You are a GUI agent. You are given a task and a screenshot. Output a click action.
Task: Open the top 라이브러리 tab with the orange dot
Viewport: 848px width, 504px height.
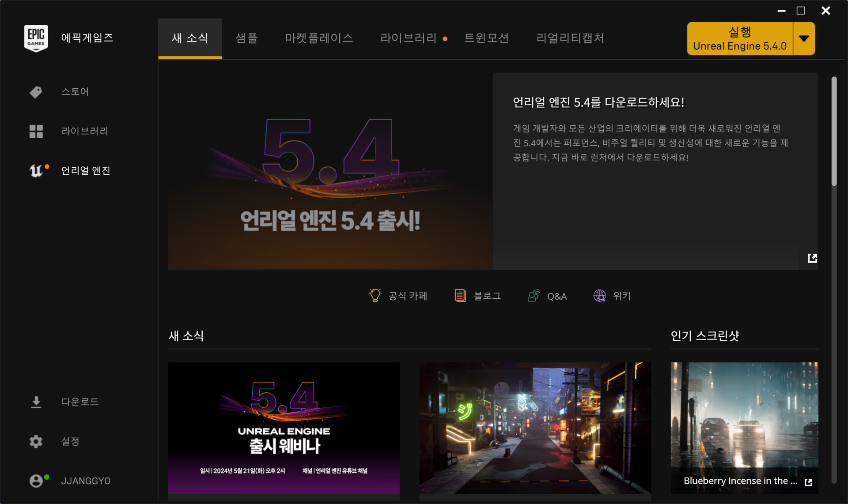[x=409, y=38]
